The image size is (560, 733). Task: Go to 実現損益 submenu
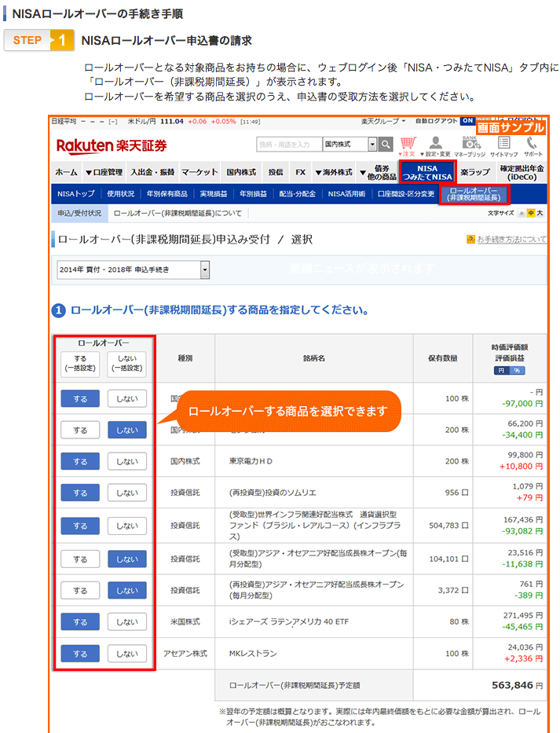(213, 194)
